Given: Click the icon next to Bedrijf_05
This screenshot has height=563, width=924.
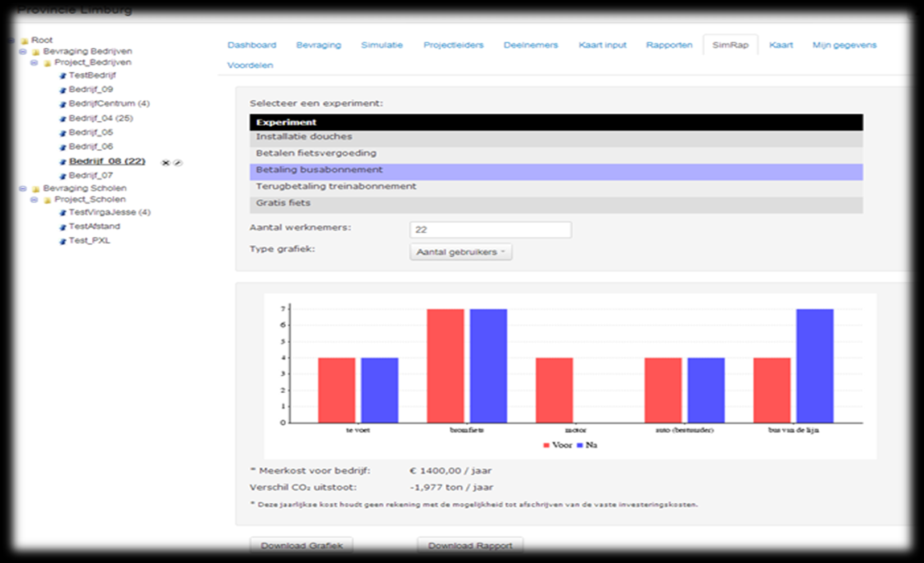Looking at the screenshot, I should click(x=63, y=133).
